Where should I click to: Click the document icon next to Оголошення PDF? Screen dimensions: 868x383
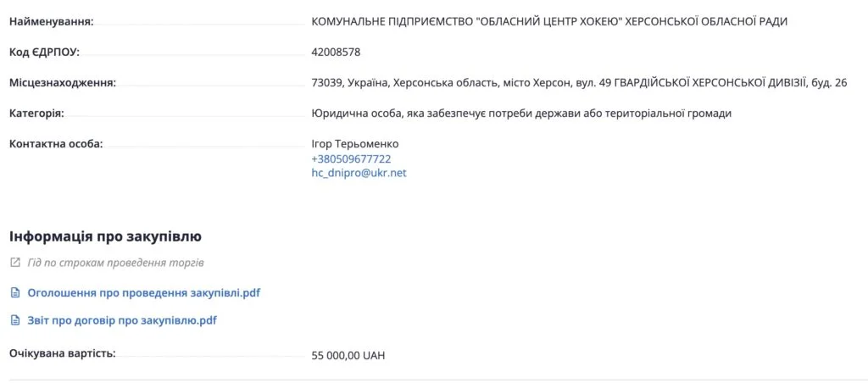click(x=14, y=293)
